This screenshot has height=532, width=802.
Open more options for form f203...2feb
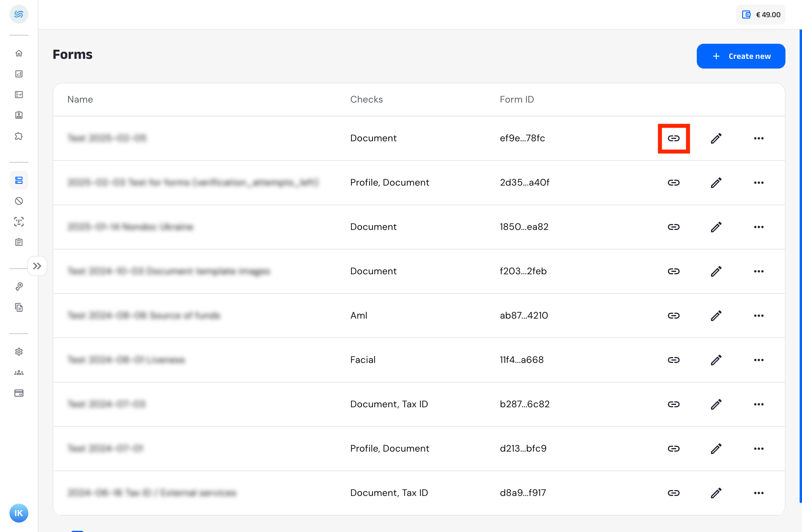pos(759,271)
